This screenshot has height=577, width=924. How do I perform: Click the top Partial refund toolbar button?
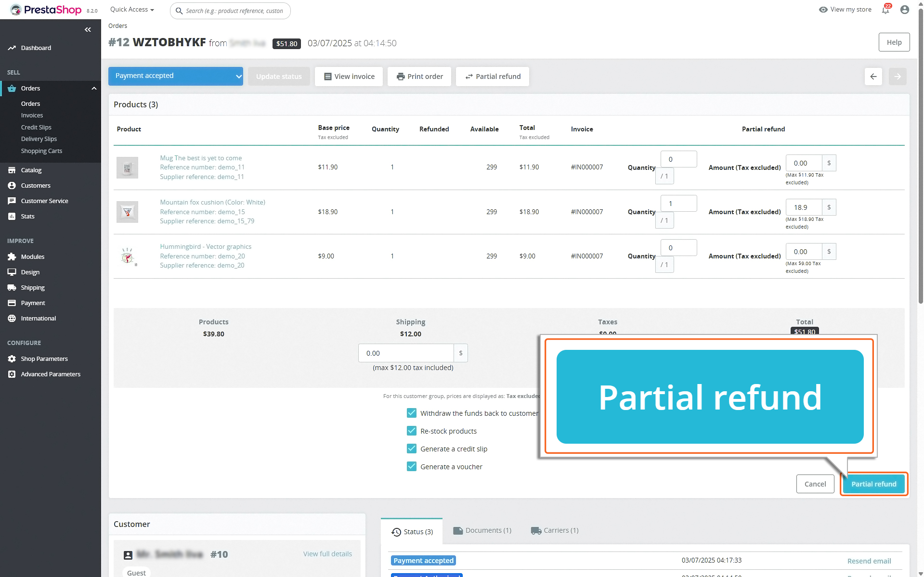[493, 77]
